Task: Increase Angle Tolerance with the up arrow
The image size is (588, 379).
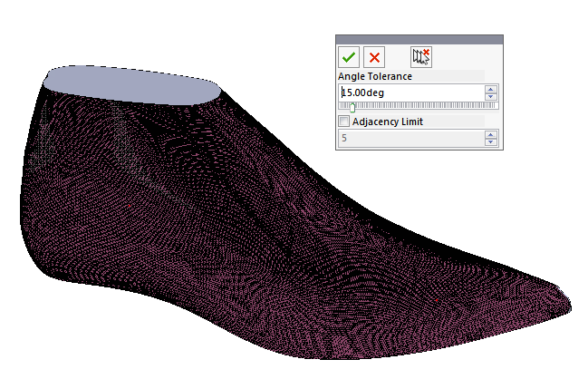Action: pos(490,89)
